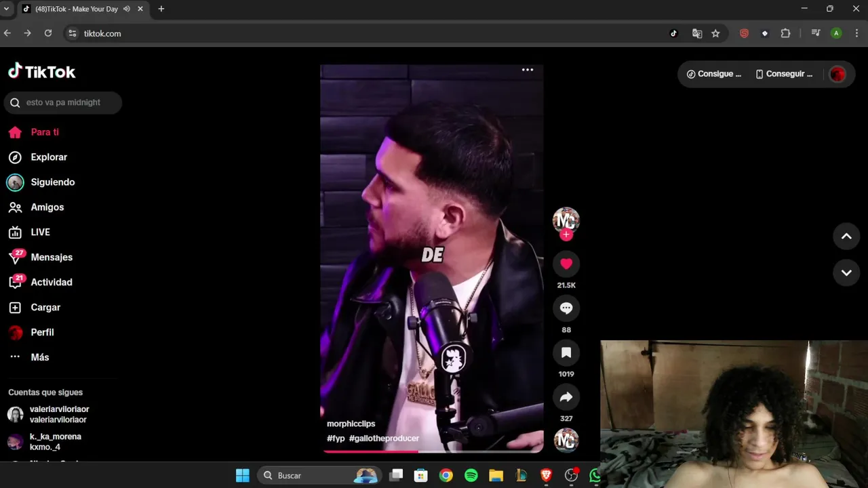The image size is (868, 488).
Task: Open Mensajes inbox
Action: (51, 258)
